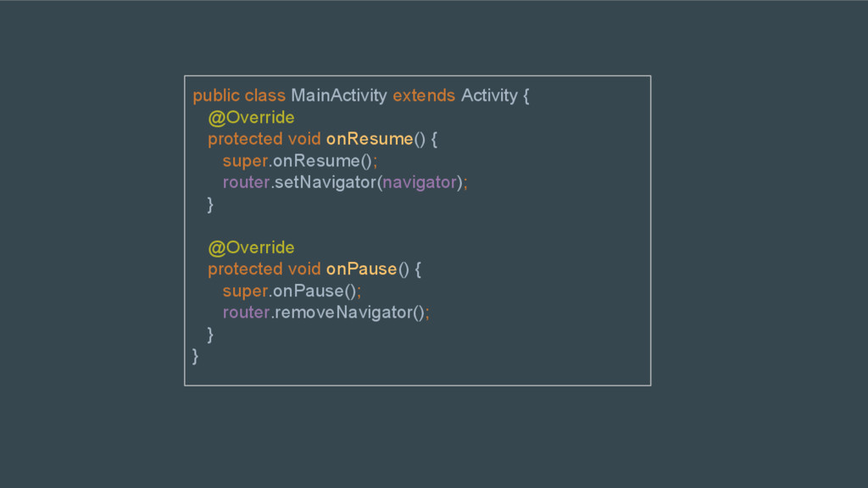Screen dimensions: 868x488
Task: Click the setNavigator method call
Action: coord(325,183)
